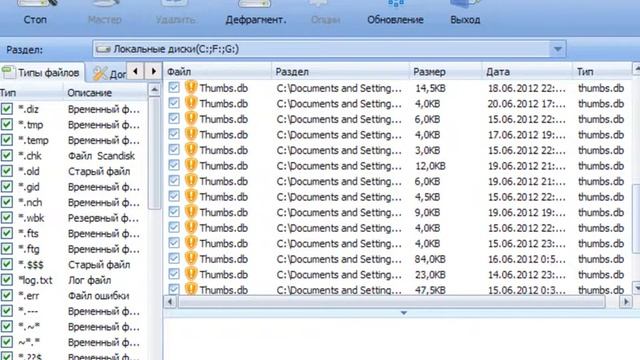640x360 pixels.
Task: Switch to the Типы файлов tab
Action: 42,73
